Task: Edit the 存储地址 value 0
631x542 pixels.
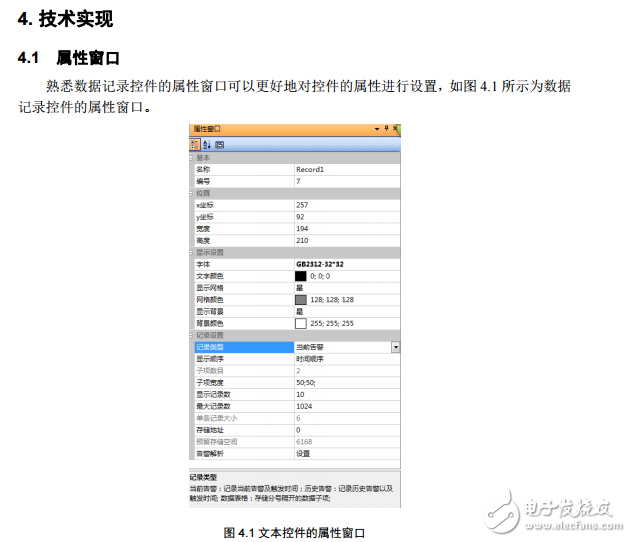Action: [298, 430]
